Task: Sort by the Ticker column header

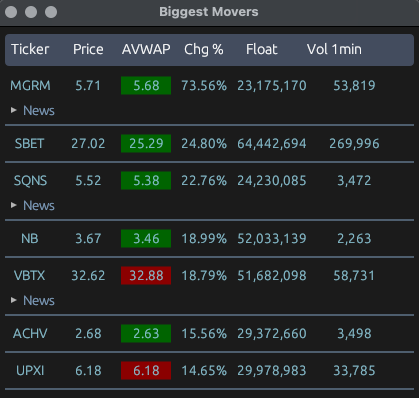Action: [30, 49]
